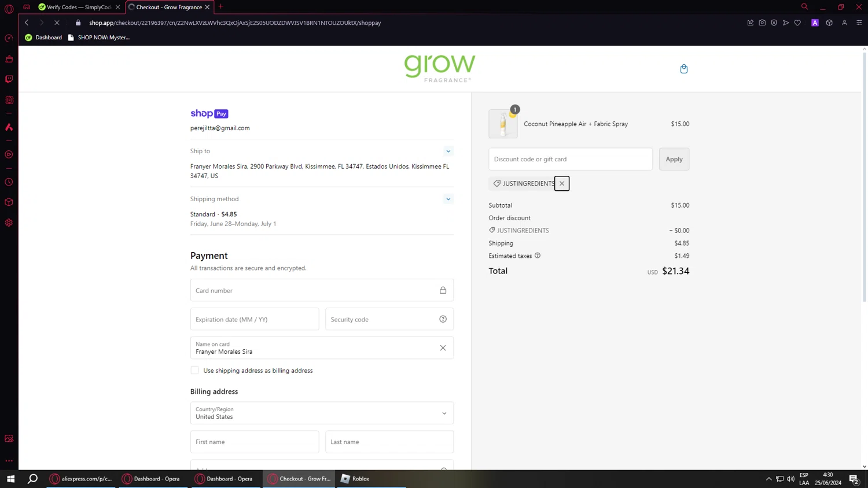868x488 pixels.
Task: Expand the Ship to section
Action: [x=448, y=151]
